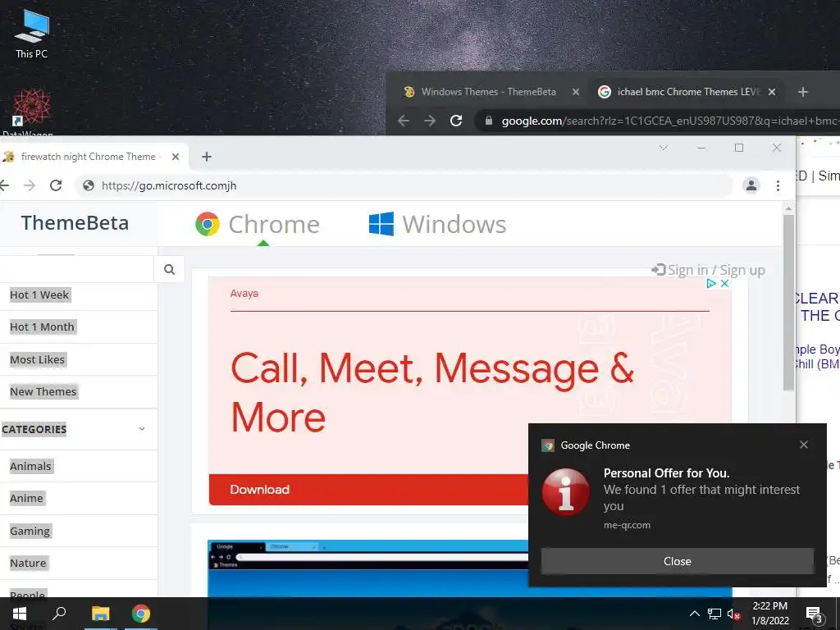Reload the google.com search page
Viewport: 840px width, 630px height.
click(x=456, y=121)
